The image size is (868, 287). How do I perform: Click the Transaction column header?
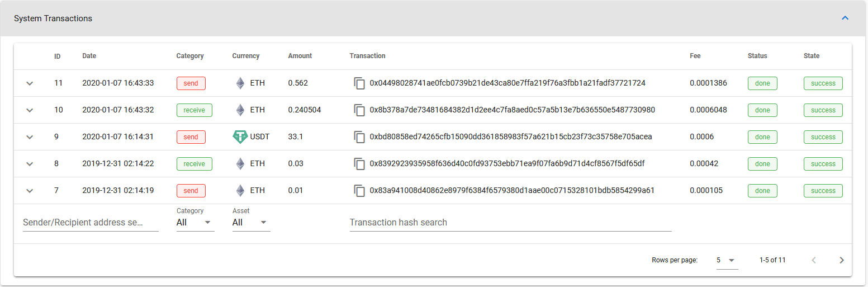[x=367, y=56]
